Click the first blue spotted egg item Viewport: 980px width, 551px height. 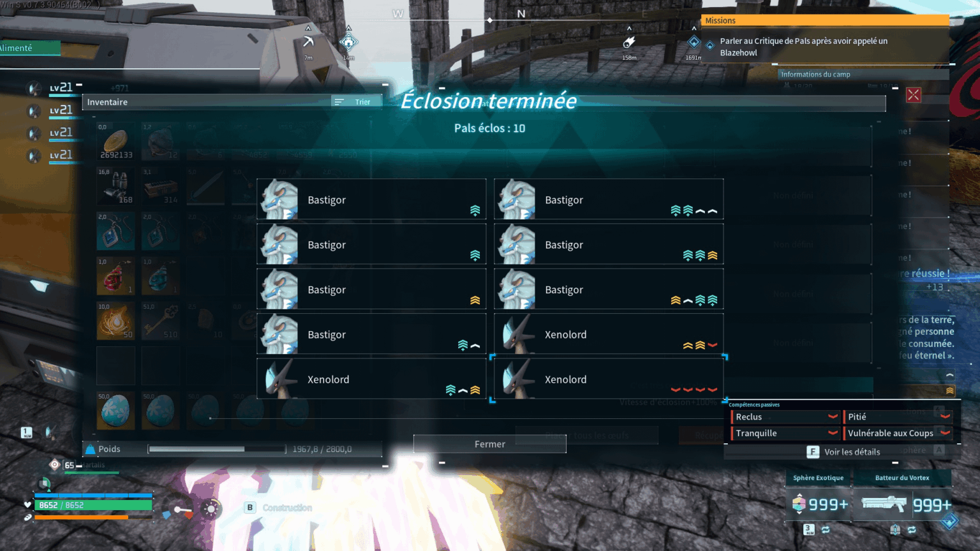(x=115, y=410)
